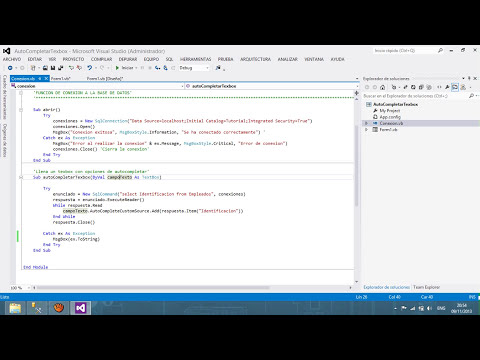The width and height of the screenshot is (480, 360).
Task: Select Conexion.vb in solution explorer
Action: [x=391, y=123]
